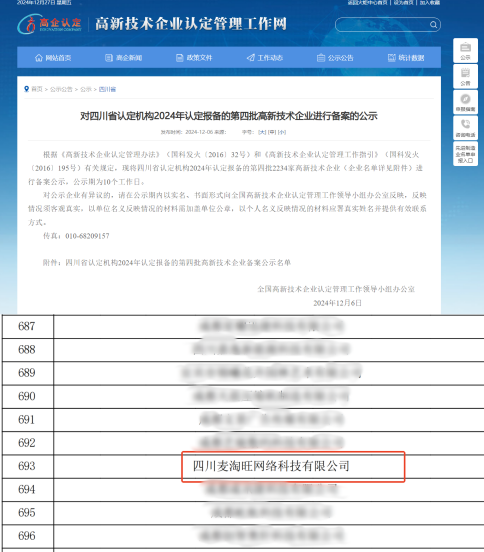The image size is (484, 552).
Task: Select table cell numbered 693
Action: [27, 466]
